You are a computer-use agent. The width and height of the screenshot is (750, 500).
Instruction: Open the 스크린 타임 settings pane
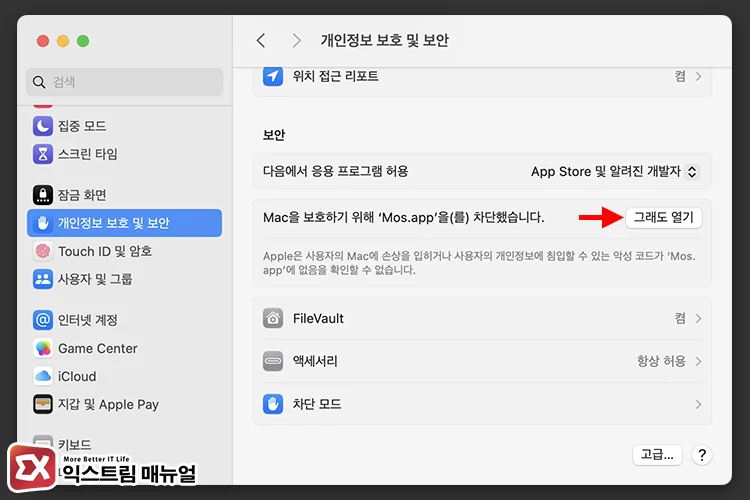(x=124, y=154)
